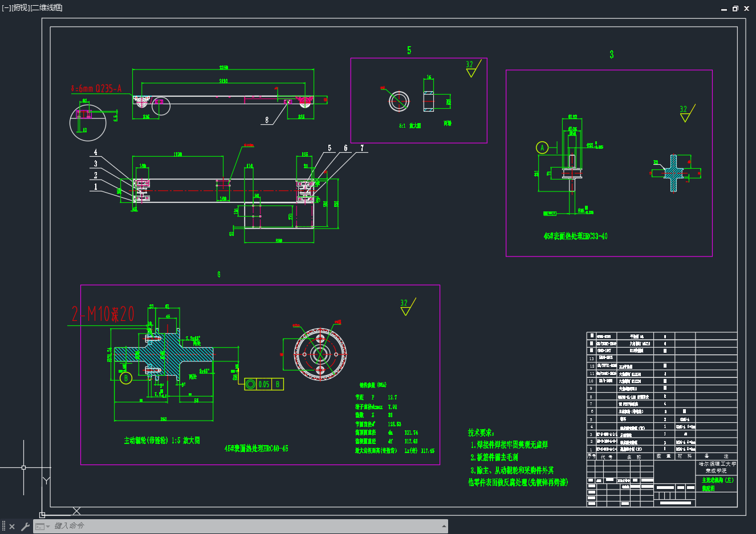Image resolution: width=756 pixels, height=534 pixels.
Task: Select the leader callout number "4"
Action: pos(95,152)
